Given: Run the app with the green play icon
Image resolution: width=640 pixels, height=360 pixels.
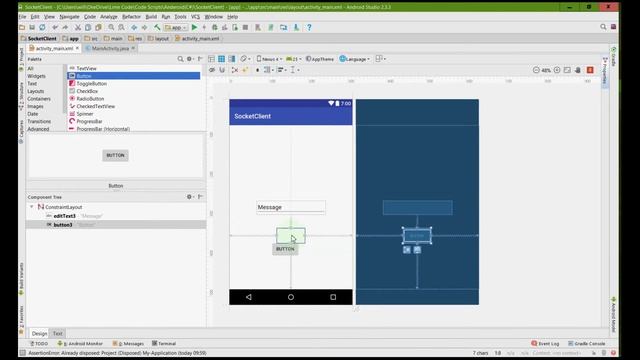Looking at the screenshot, I should click(x=194, y=27).
